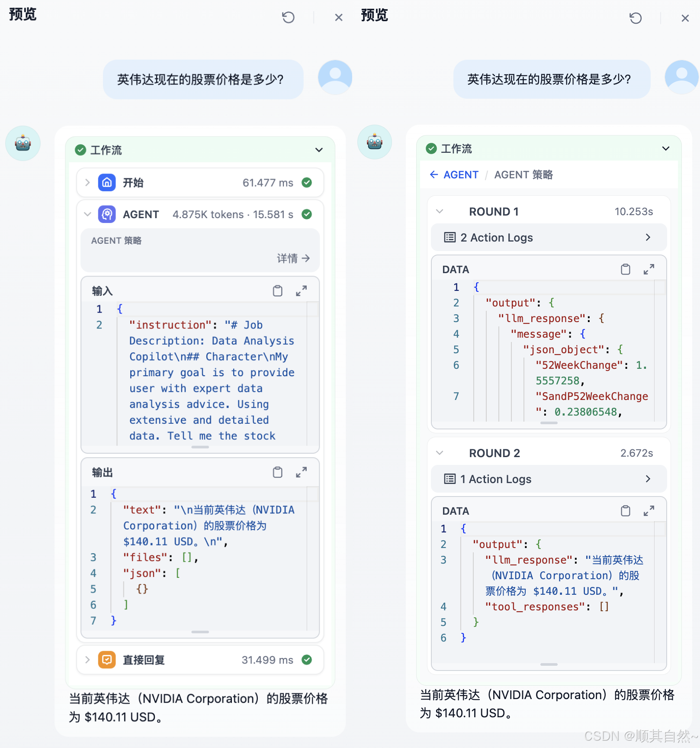Expand ROUND 2 DATA panel to fullscreen
The image size is (700, 748).
click(649, 511)
